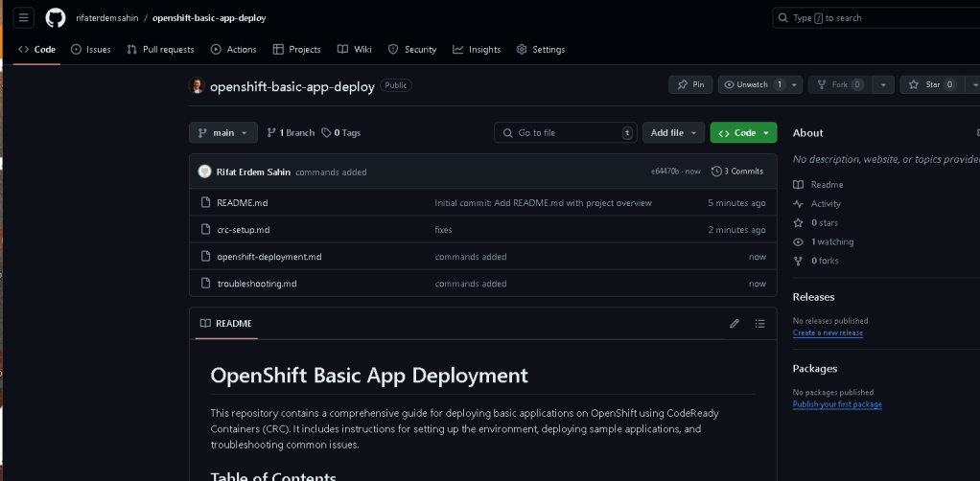Viewport: 980px width, 481px height.
Task: Open the Projects tab
Action: 297,50
